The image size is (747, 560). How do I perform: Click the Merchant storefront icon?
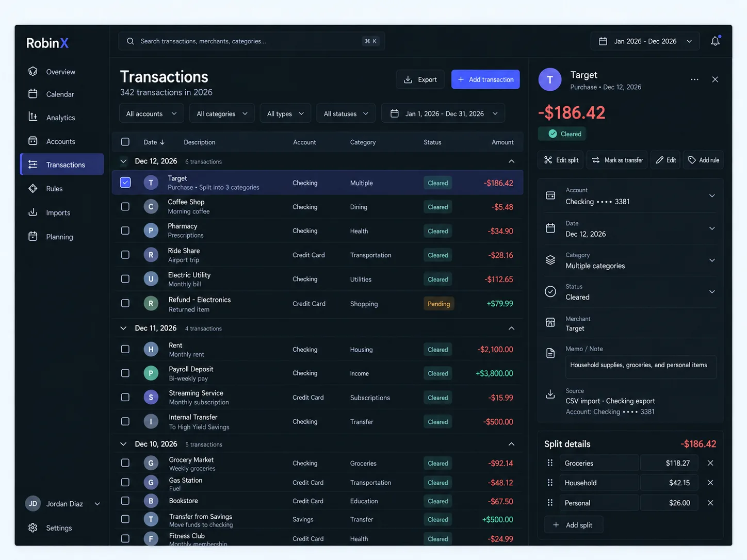(x=550, y=322)
